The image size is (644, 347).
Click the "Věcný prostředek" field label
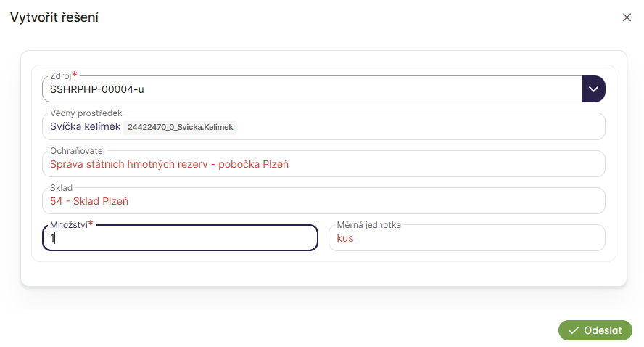(86, 113)
